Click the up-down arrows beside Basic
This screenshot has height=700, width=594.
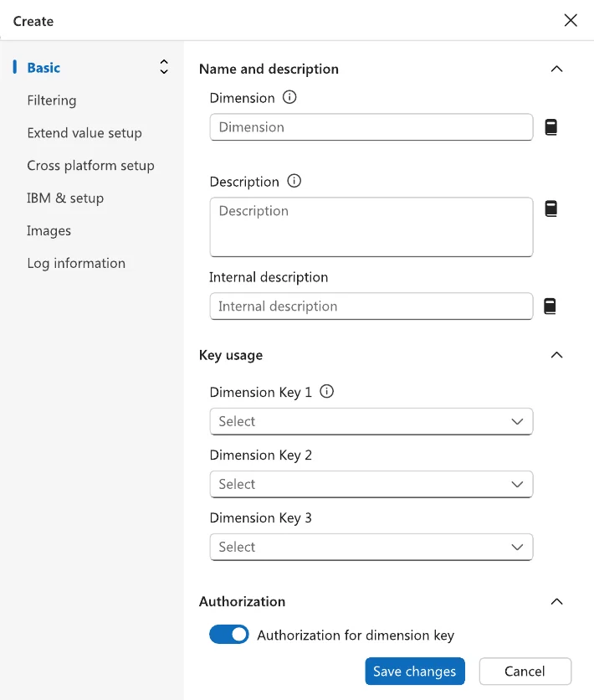[164, 67]
